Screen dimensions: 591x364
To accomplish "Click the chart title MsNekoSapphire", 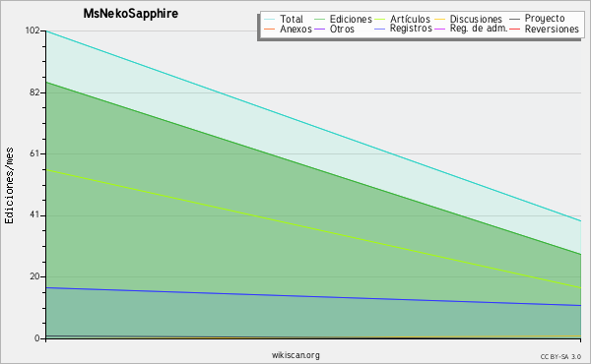I will tap(130, 14).
